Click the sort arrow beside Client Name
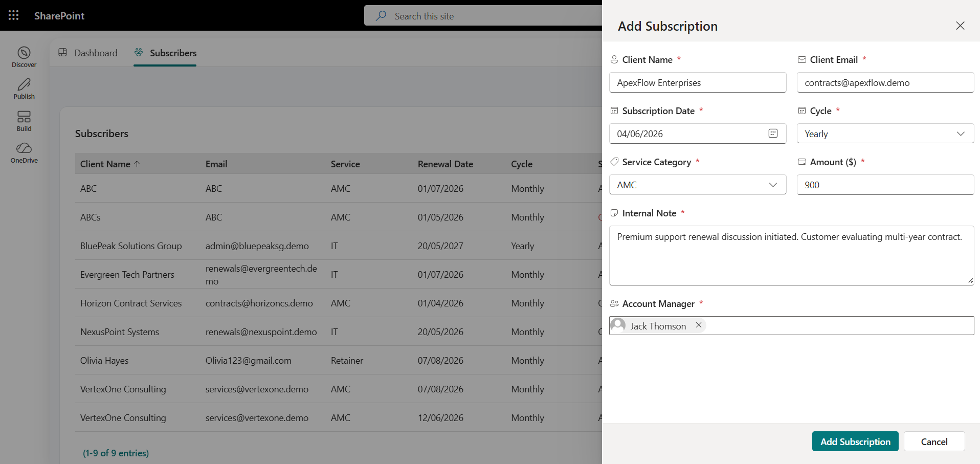 click(137, 164)
